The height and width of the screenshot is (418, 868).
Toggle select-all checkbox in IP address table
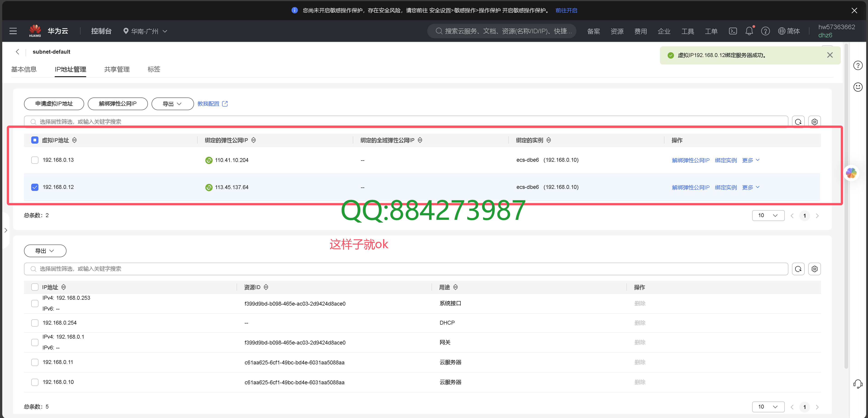[x=35, y=287]
